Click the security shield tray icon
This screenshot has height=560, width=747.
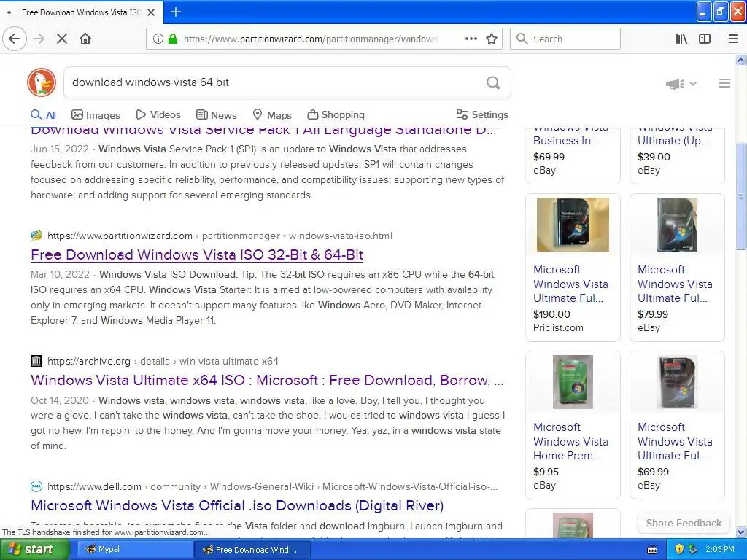[679, 550]
